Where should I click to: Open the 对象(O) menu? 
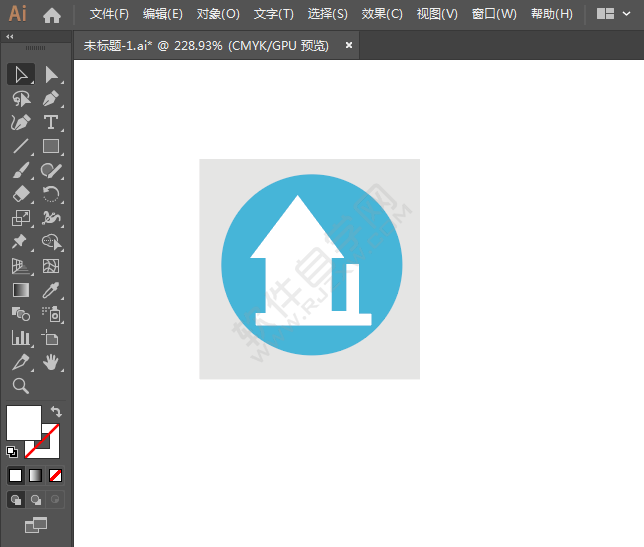[218, 14]
